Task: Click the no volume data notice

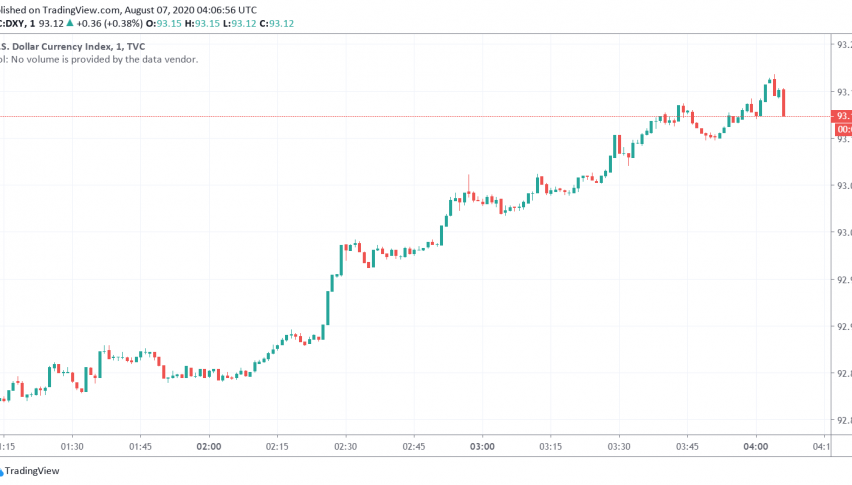Action: tap(100, 59)
